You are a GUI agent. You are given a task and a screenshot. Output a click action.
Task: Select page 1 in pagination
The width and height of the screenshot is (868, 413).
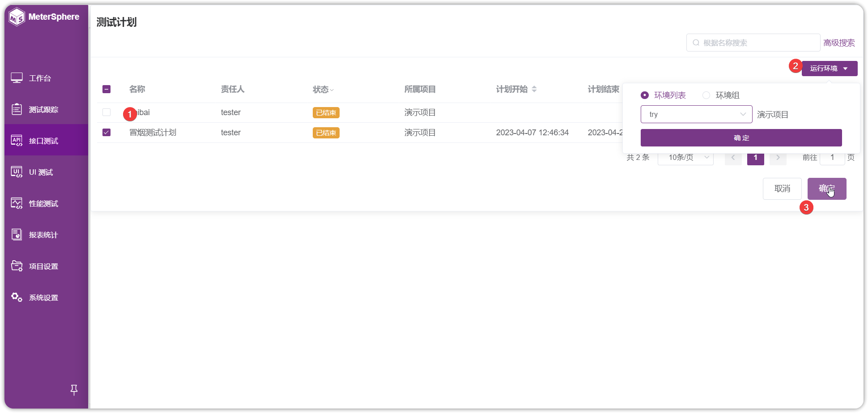(755, 158)
